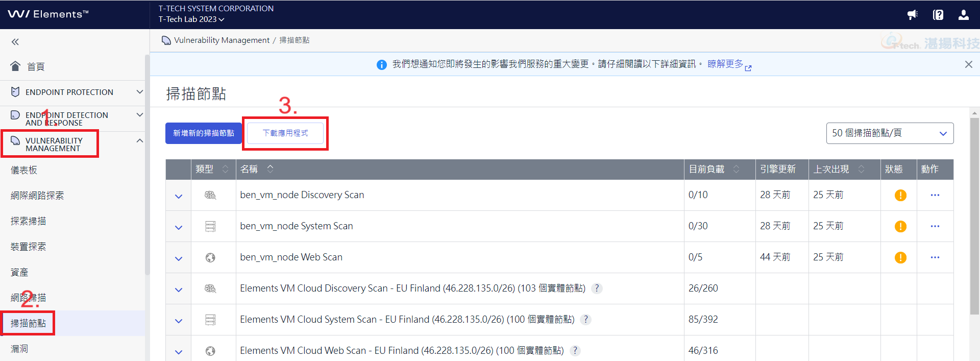Collapse the Vulnerability Management menu chevron
Image resolution: width=980 pixels, height=361 pixels.
tap(140, 140)
